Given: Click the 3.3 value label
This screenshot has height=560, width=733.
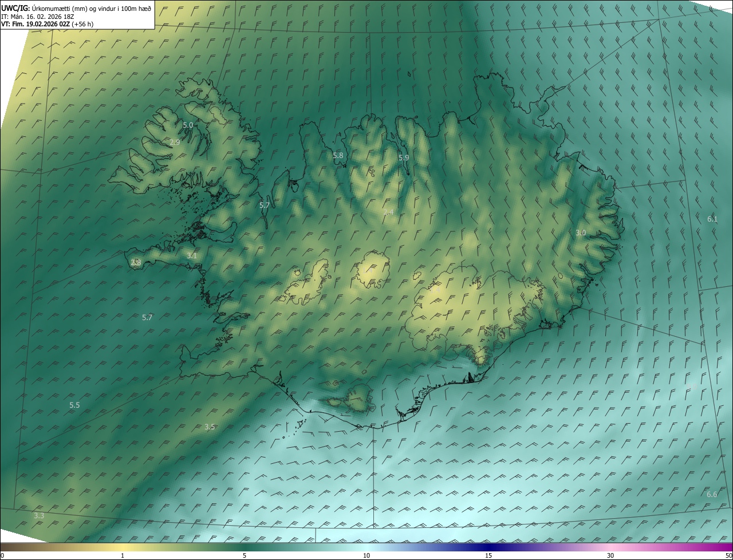Looking at the screenshot, I should click(39, 516).
